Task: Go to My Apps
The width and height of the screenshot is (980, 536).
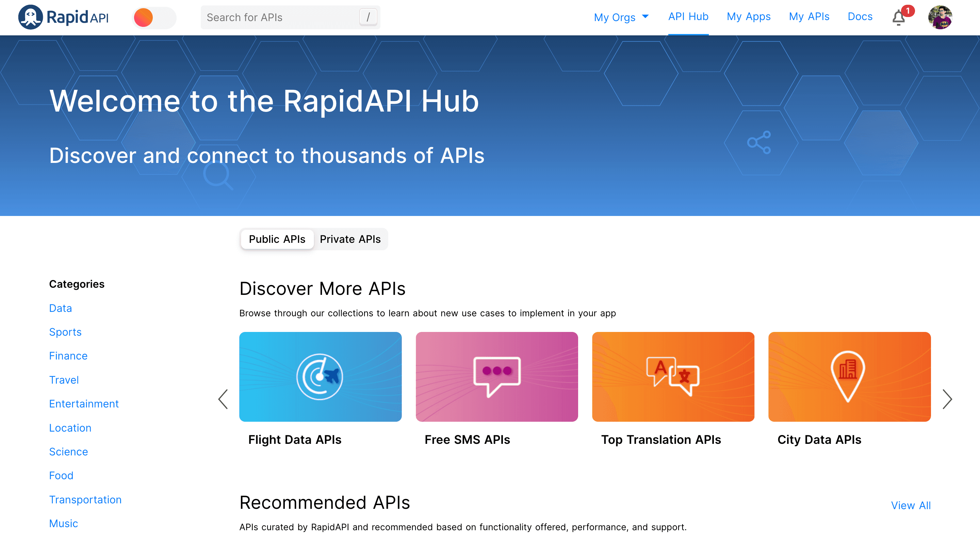Action: click(x=748, y=17)
